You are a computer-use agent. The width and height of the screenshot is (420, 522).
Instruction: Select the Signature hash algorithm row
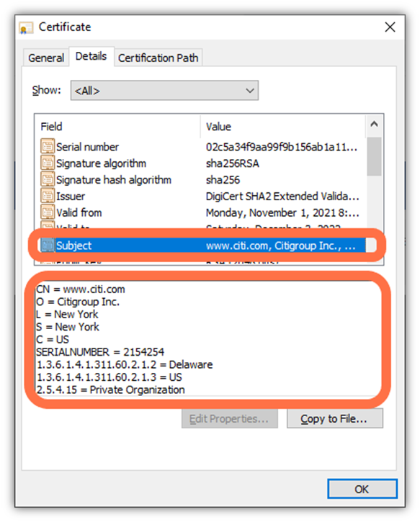pos(203,180)
